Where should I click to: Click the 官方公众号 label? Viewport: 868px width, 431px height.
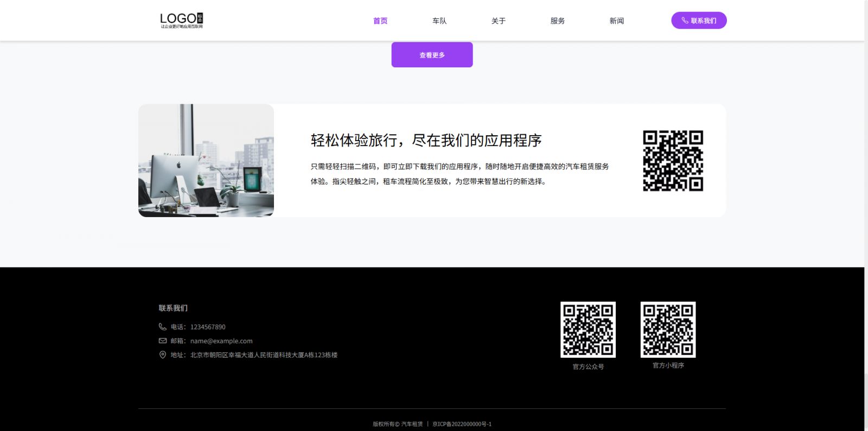pos(588,367)
